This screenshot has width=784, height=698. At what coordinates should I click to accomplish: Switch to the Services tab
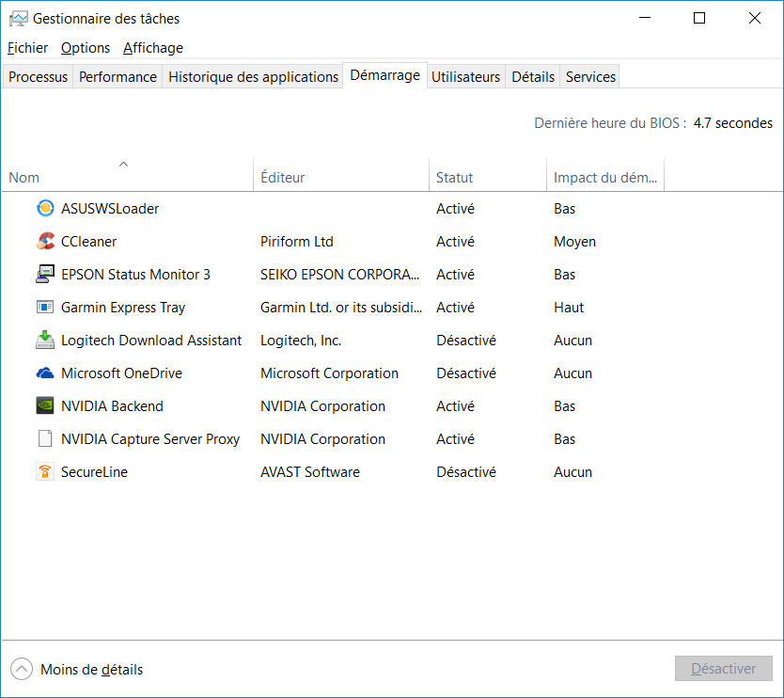point(590,76)
